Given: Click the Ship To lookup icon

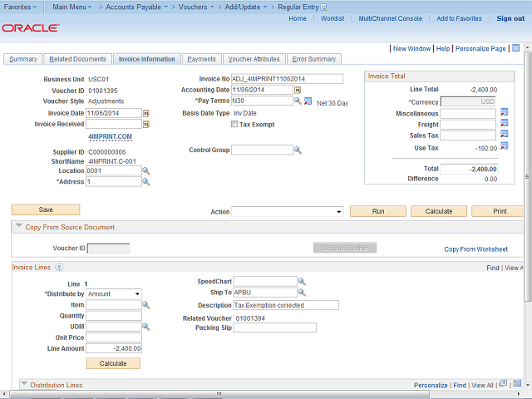Looking at the screenshot, I should 302,293.
